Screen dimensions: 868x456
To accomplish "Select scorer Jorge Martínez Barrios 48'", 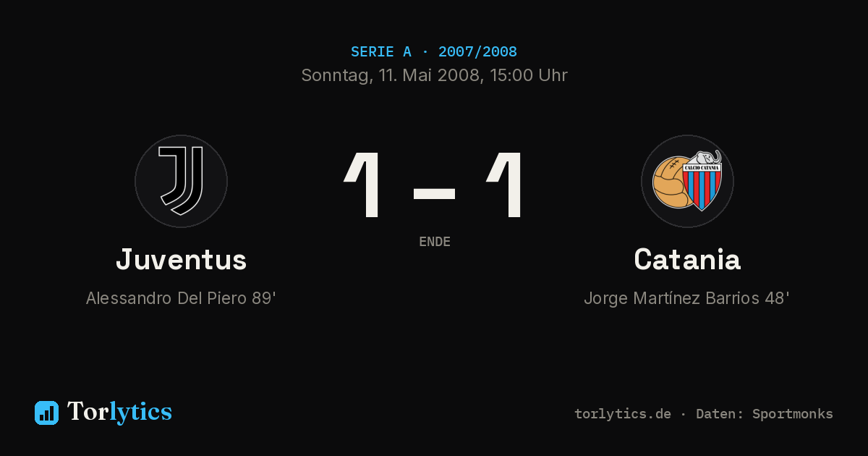I will [x=687, y=298].
